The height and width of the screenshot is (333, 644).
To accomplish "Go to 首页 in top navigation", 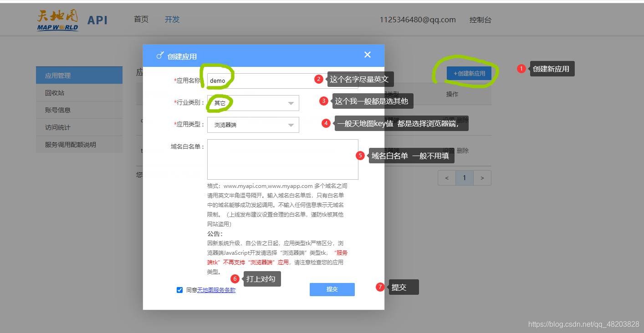I will pos(141,20).
